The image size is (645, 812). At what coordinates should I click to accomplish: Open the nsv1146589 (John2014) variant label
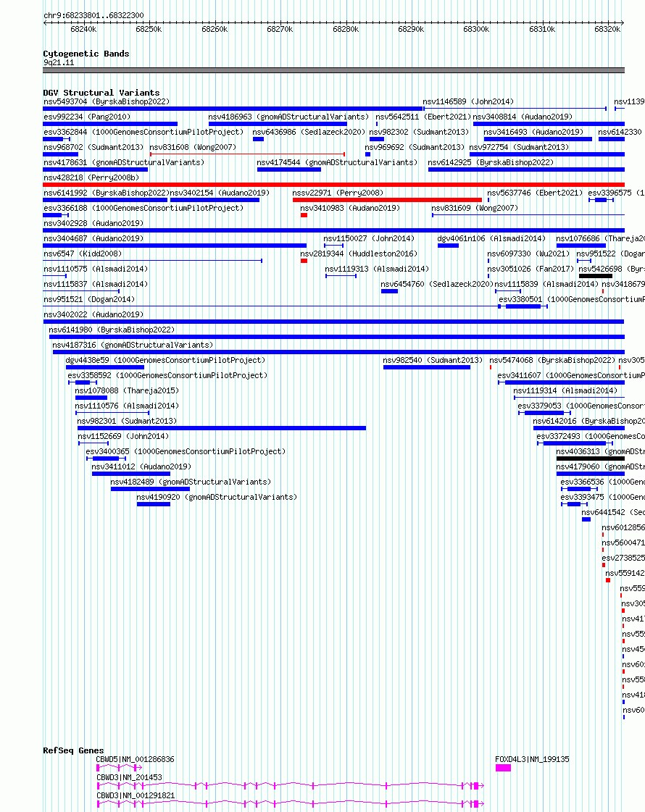tap(468, 101)
